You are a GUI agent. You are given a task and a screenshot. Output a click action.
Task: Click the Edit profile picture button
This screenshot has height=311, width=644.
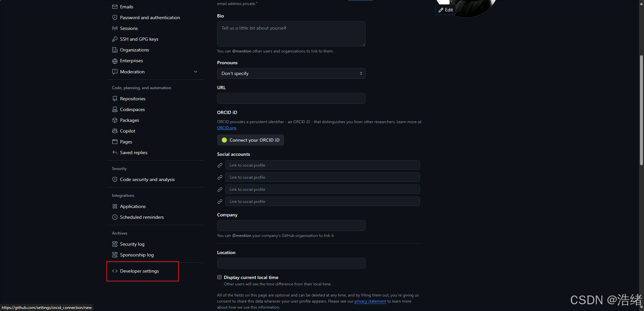pyautogui.click(x=445, y=10)
